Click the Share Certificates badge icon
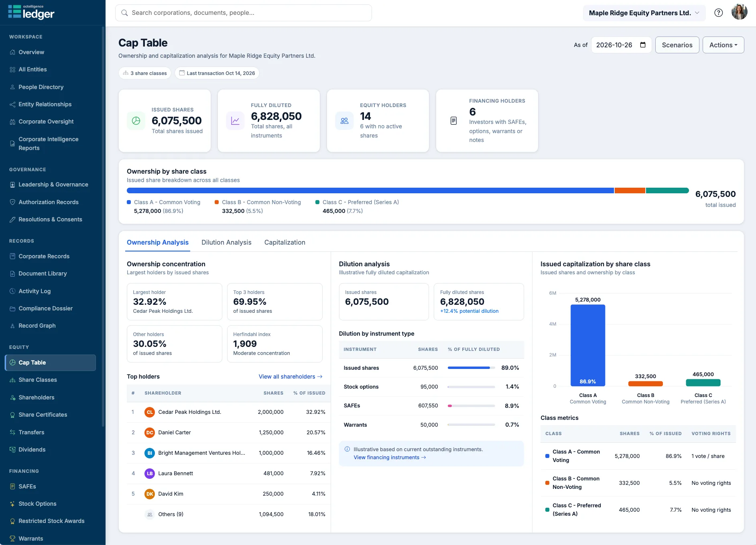Image resolution: width=756 pixels, height=545 pixels. point(12,415)
